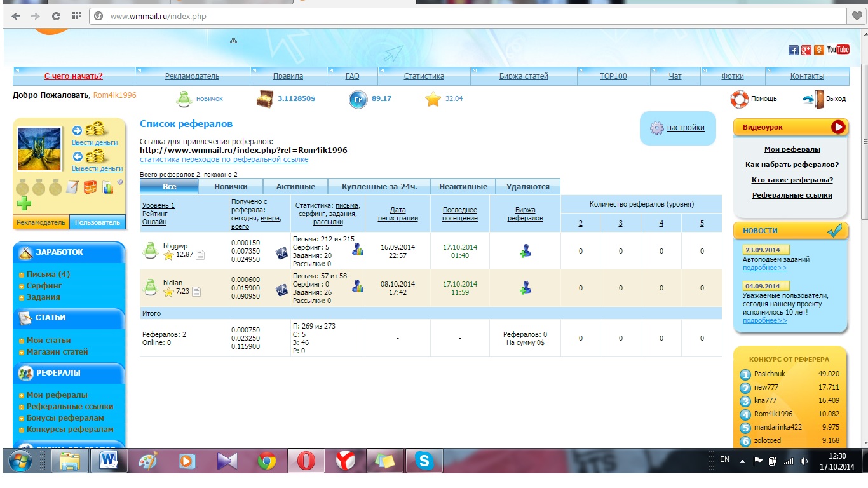Click the Windows Start button
Image resolution: width=868 pixels, height=488 pixels.
[20, 462]
